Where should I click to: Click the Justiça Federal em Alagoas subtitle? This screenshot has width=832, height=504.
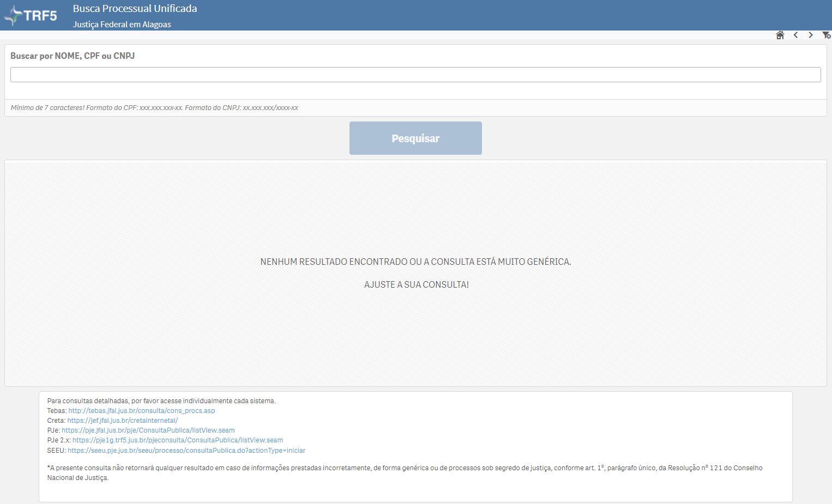point(122,24)
